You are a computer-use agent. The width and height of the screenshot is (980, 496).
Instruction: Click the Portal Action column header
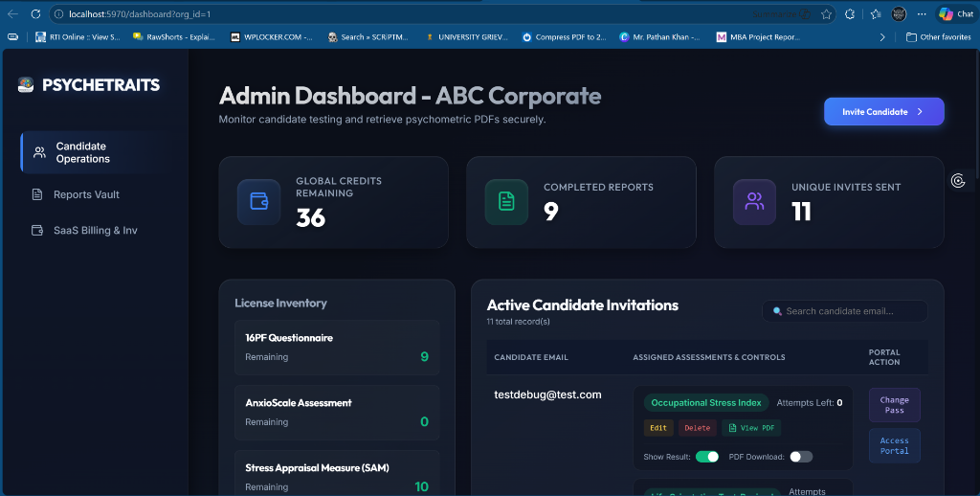884,357
